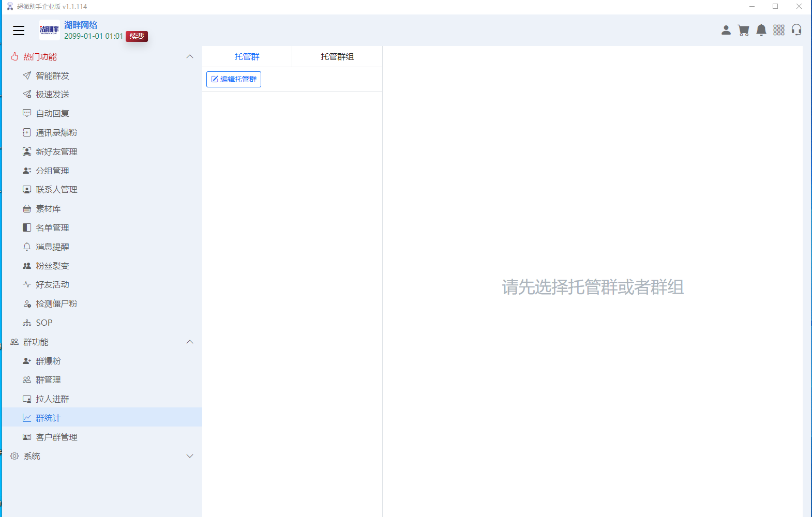Viewport: 812px width, 517px height.
Task: Open 自动回复 chat bubble icon
Action: pyautogui.click(x=27, y=113)
